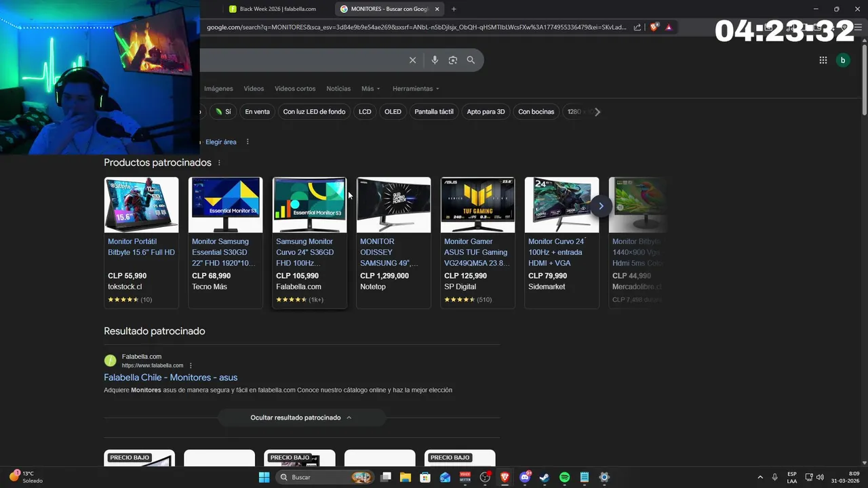868x488 pixels.
Task: Open the Imágenes search tab
Action: coord(218,89)
